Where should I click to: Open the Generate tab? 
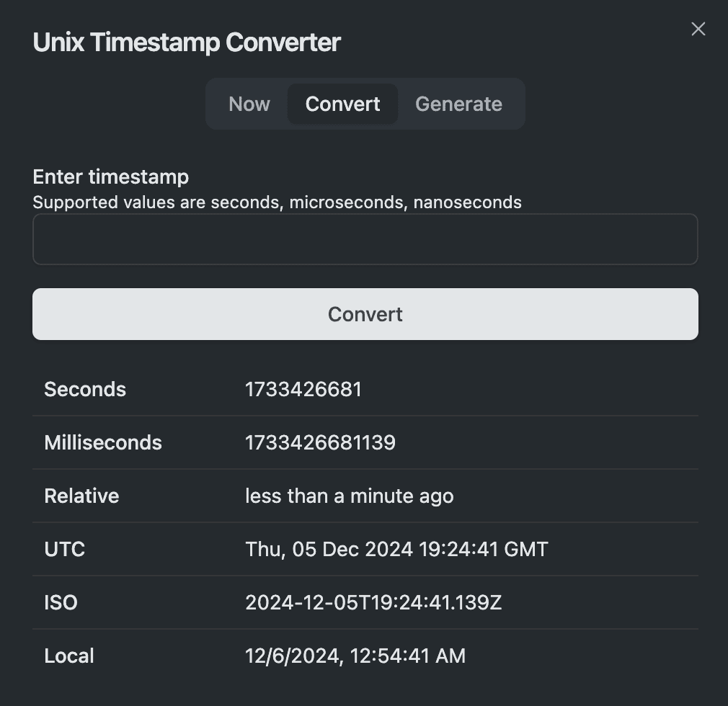pyautogui.click(x=458, y=104)
